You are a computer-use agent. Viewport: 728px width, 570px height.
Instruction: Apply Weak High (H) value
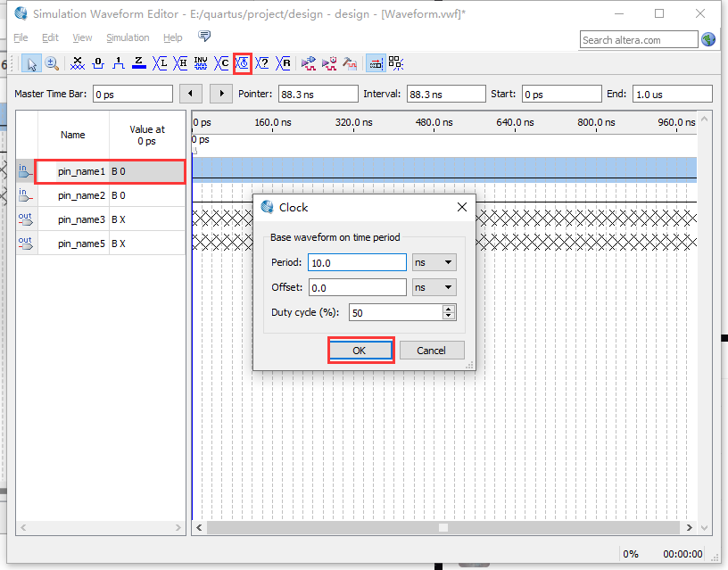[180, 63]
